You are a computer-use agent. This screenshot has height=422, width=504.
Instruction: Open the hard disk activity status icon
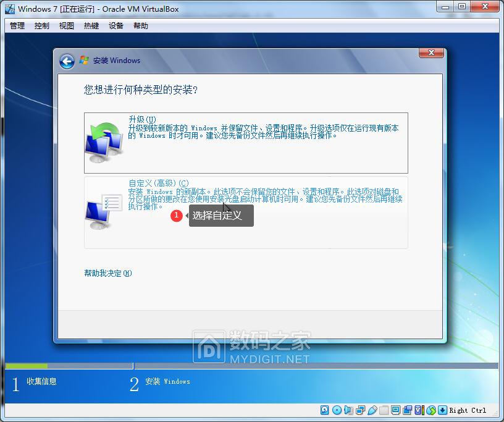[325, 410]
